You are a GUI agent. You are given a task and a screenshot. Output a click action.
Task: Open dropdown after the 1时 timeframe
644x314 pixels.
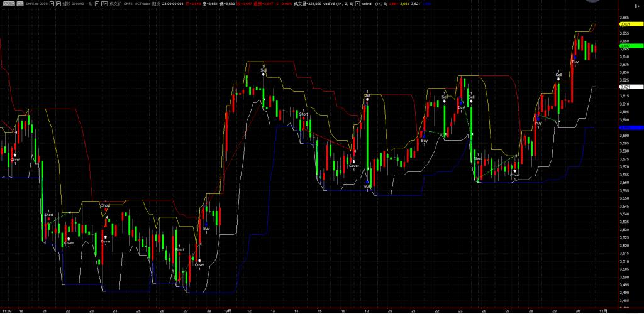(x=96, y=4)
